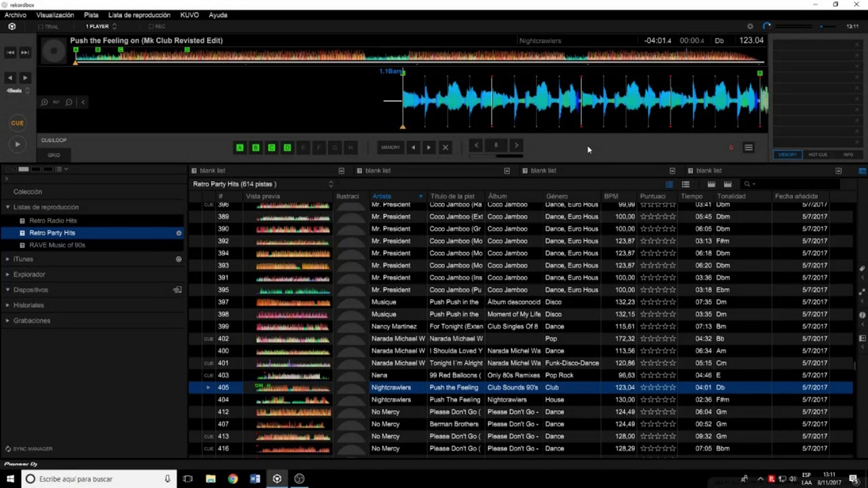Start playback with the play button
The width and height of the screenshot is (868, 488).
[17, 144]
